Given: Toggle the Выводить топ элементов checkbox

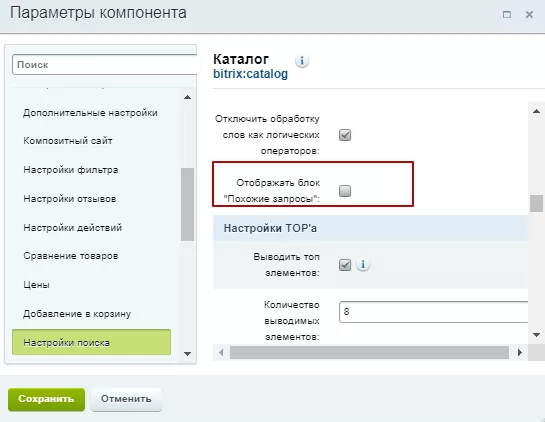Looking at the screenshot, I should pos(345,265).
